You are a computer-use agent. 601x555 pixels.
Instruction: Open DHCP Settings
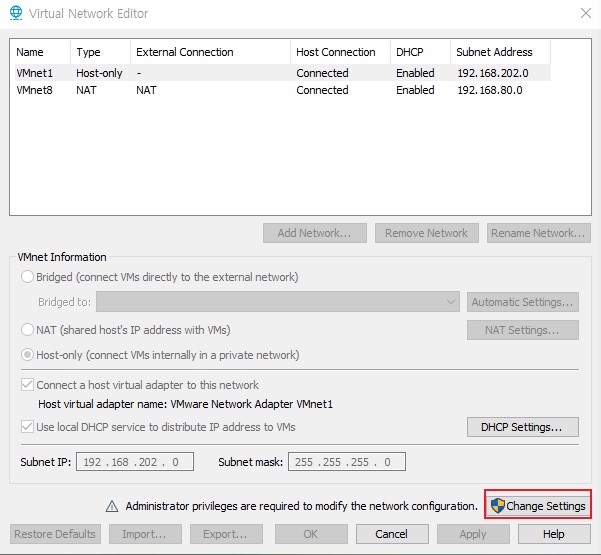[523, 427]
